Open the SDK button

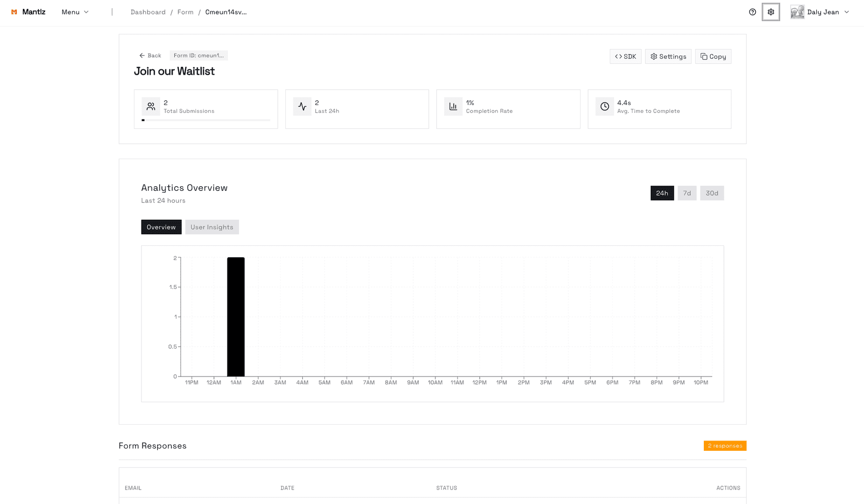click(x=625, y=56)
